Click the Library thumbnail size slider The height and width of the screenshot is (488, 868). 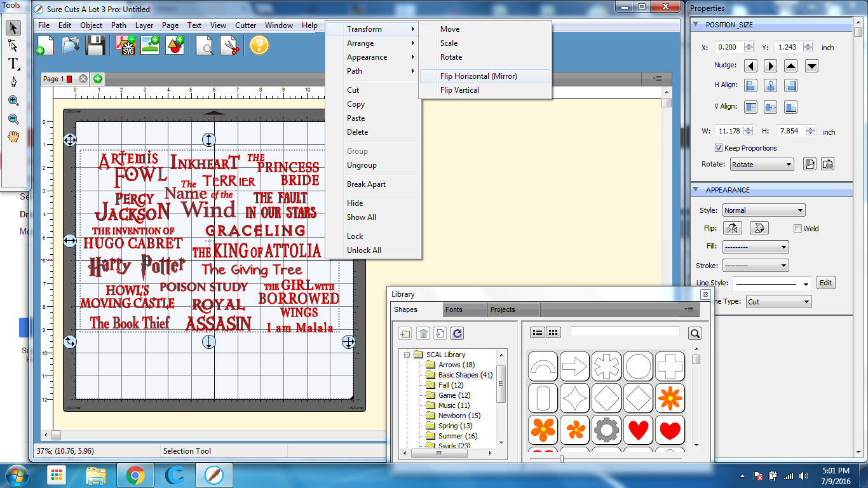[562, 458]
